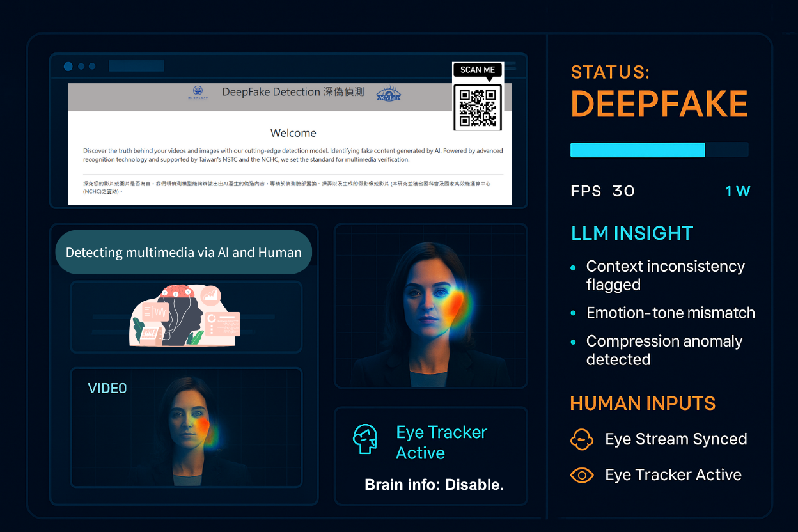Click the orange eye icon under Human Inputs

[582, 475]
